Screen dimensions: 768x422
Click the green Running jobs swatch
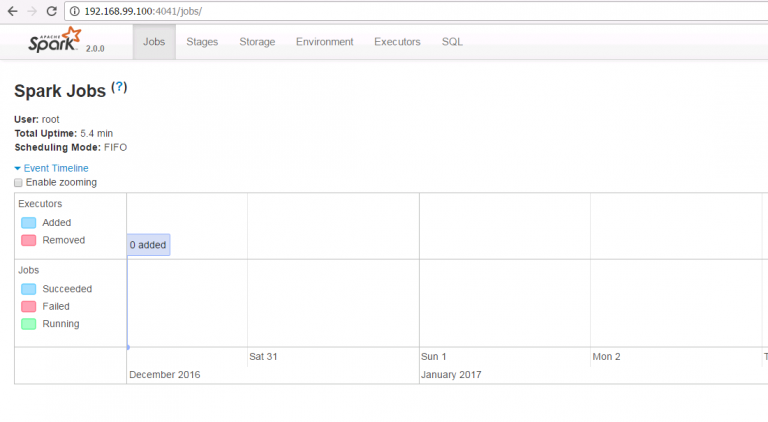point(28,324)
